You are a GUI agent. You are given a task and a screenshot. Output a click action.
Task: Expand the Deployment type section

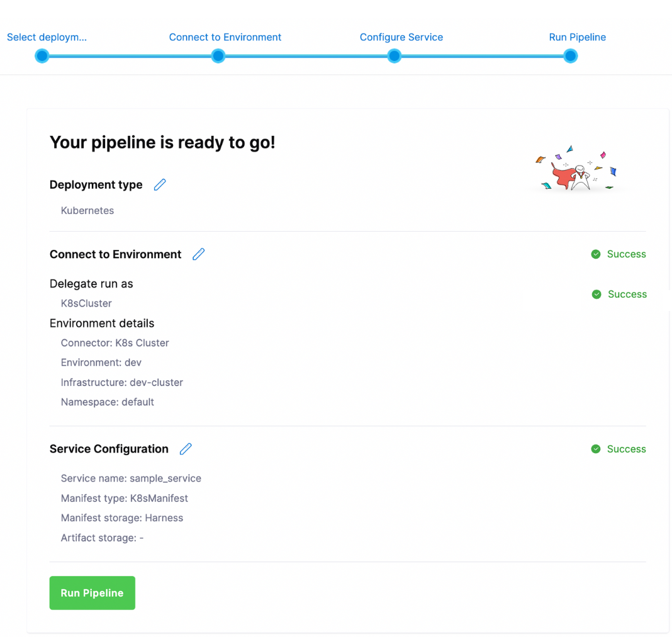pos(96,184)
